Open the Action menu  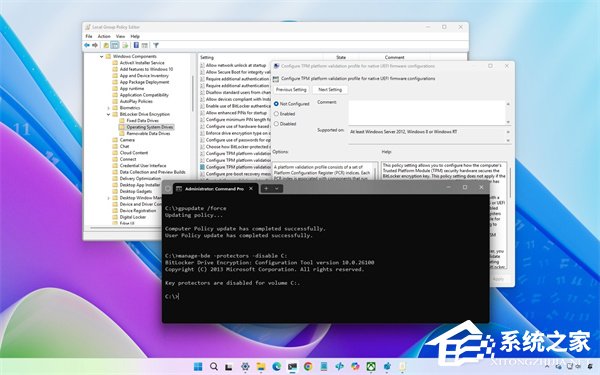coord(104,36)
